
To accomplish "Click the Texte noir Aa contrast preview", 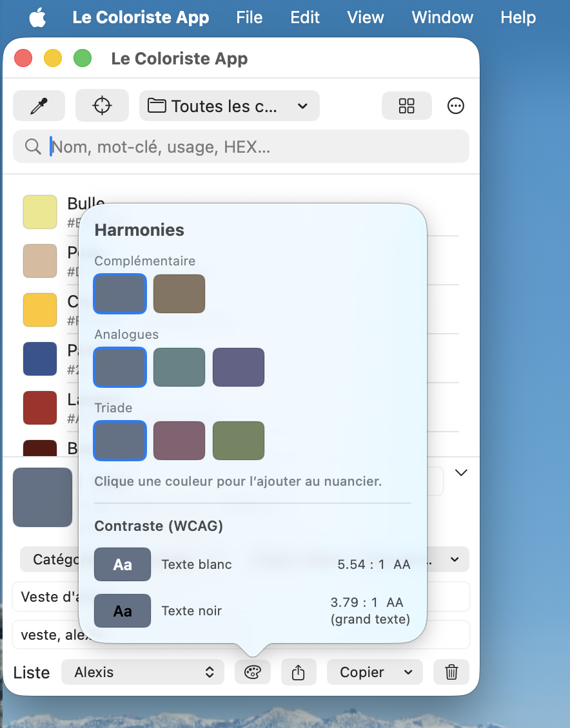I will 123,611.
